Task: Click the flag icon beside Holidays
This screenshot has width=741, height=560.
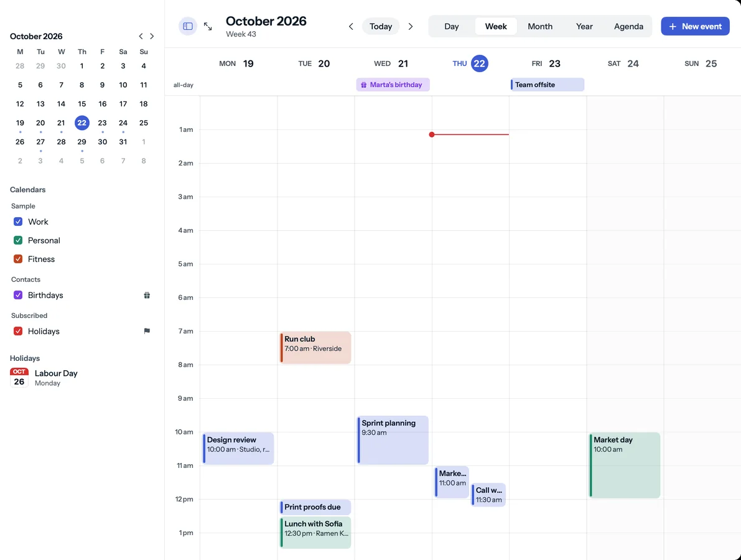Action: pyautogui.click(x=147, y=331)
